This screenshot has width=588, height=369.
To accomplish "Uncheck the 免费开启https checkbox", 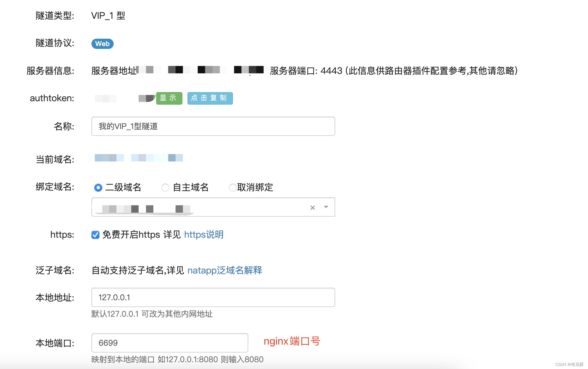I will click(95, 235).
